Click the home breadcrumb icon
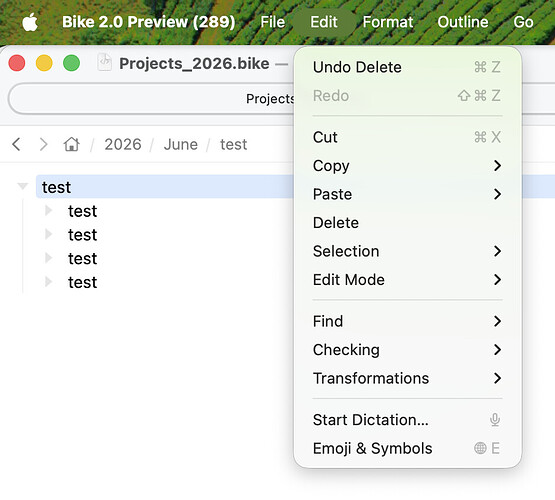The image size is (555, 500). 71,144
